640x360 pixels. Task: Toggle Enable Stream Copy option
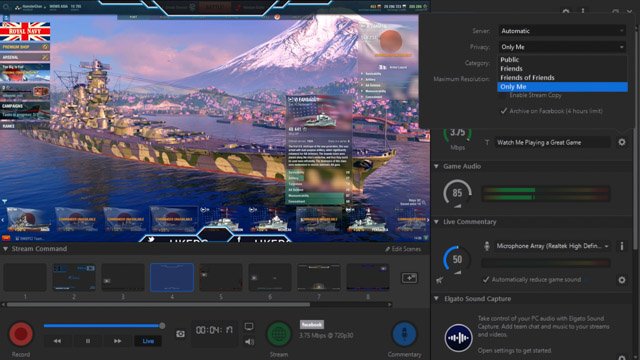[x=535, y=95]
